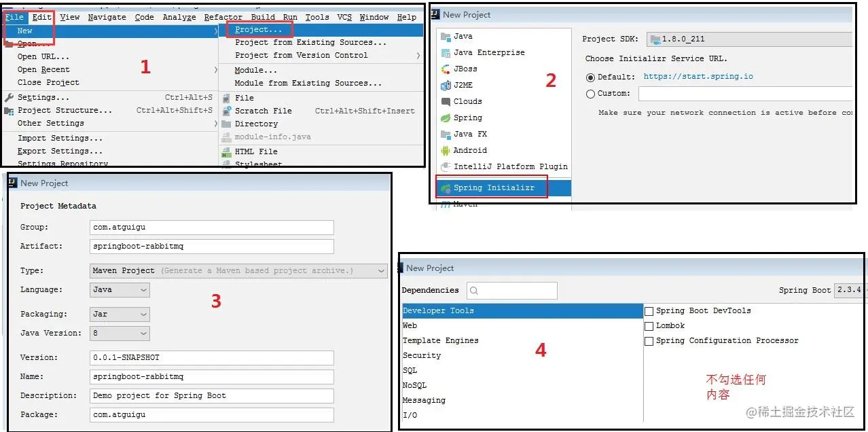Screen dimensions: 868x432
Task: Expand Project from Version Control arrow
Action: coord(418,55)
